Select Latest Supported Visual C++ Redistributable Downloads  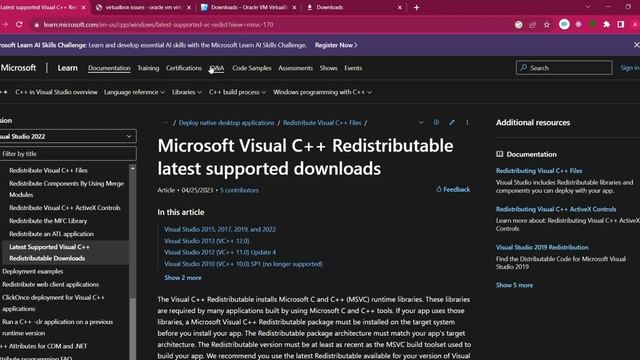[65, 253]
